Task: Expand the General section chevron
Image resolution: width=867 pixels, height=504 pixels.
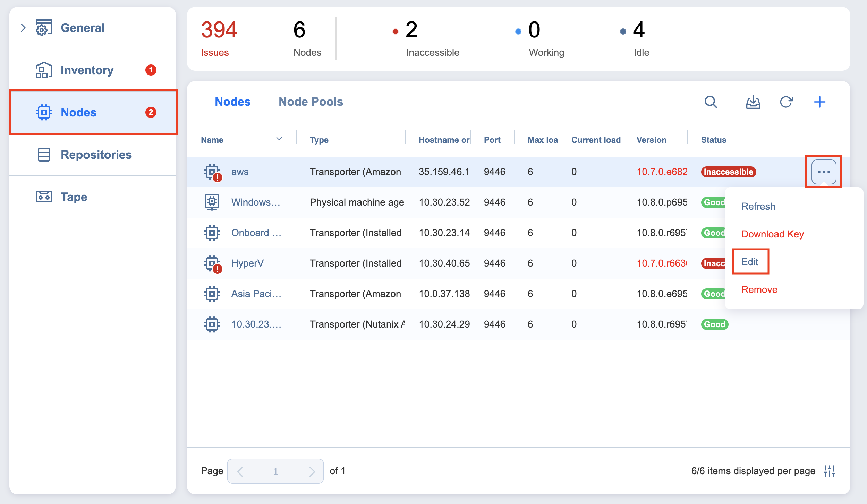Action: pyautogui.click(x=23, y=28)
